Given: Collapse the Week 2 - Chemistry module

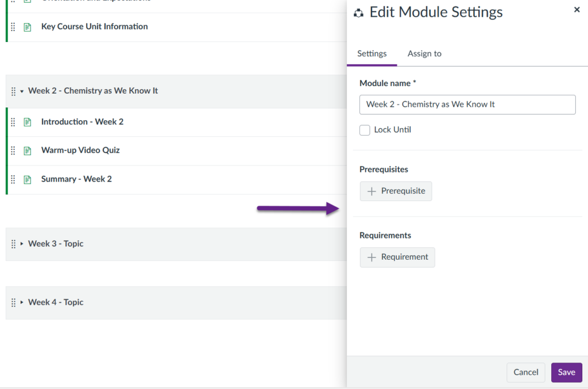Looking at the screenshot, I should tap(22, 91).
